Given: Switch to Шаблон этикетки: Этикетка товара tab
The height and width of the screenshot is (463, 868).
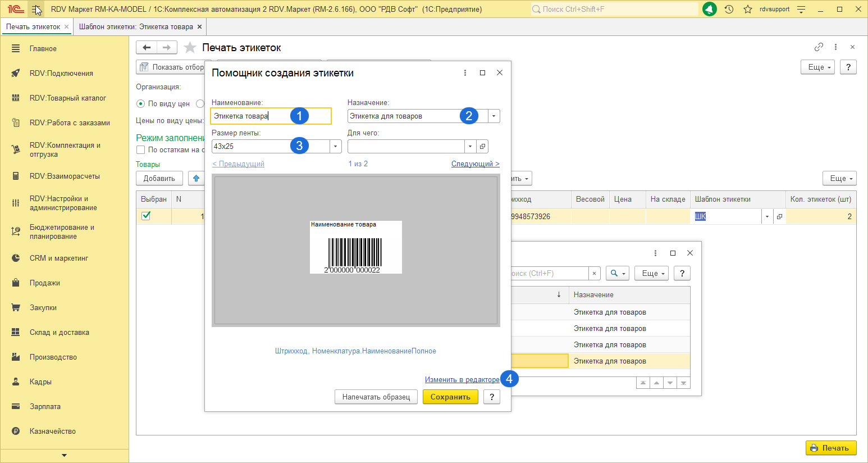Looking at the screenshot, I should [136, 26].
